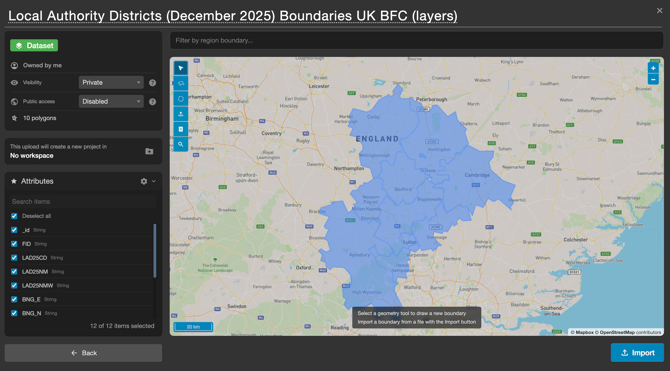This screenshot has height=371, width=670.
Task: Click help icon next to Visibility
Action: (x=153, y=82)
